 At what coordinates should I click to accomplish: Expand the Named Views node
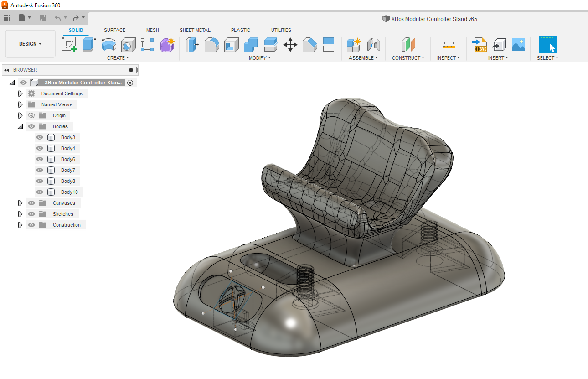click(20, 104)
